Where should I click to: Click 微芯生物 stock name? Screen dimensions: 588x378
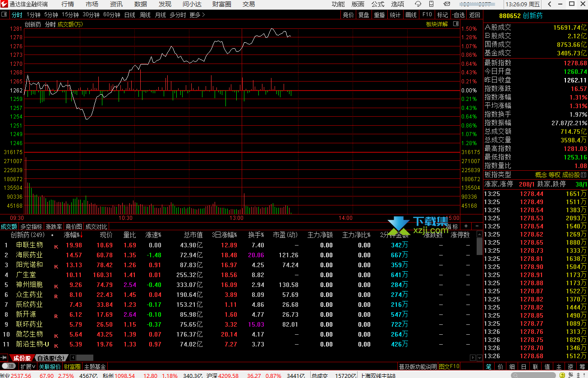pyautogui.click(x=29, y=334)
